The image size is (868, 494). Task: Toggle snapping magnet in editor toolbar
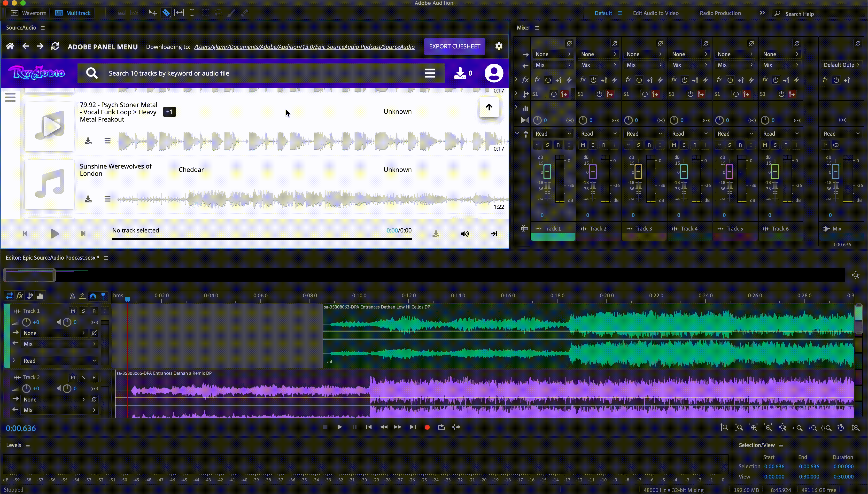[x=93, y=296]
